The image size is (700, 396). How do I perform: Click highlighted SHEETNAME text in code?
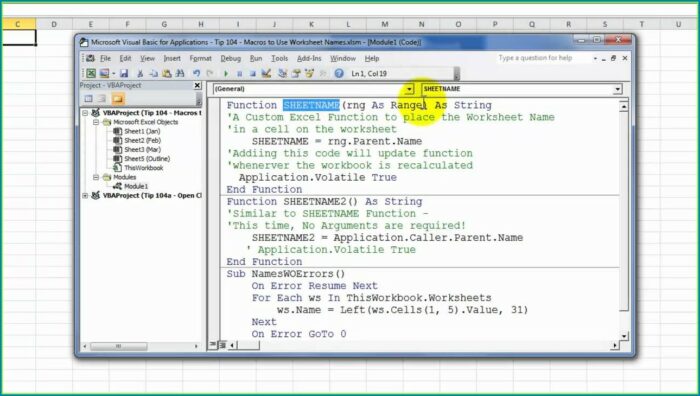coord(311,105)
